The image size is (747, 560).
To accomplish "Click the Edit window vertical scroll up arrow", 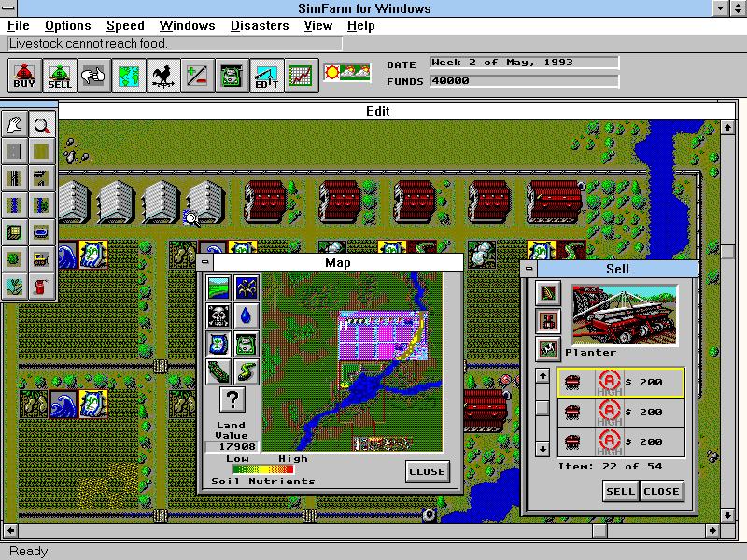I will coord(727,127).
